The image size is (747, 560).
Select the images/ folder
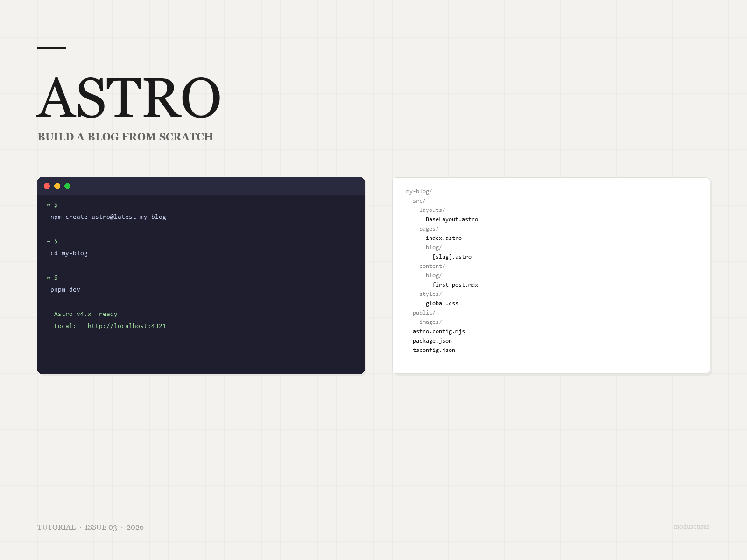[430, 322]
